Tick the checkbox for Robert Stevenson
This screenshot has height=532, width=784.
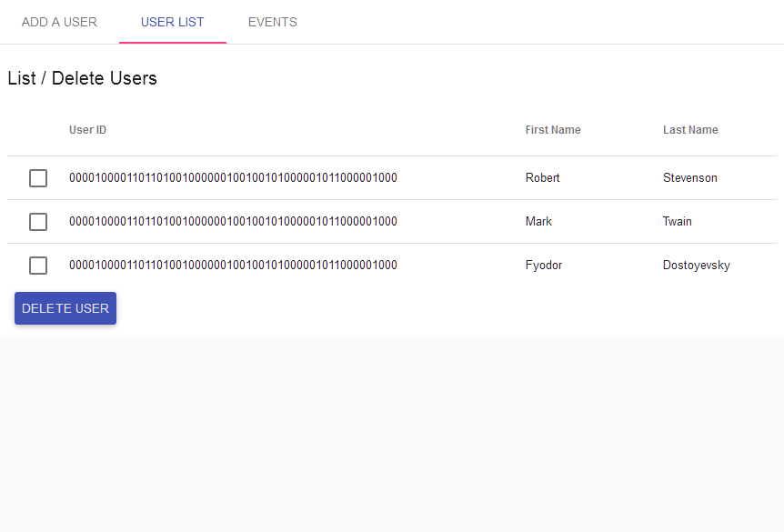38,178
